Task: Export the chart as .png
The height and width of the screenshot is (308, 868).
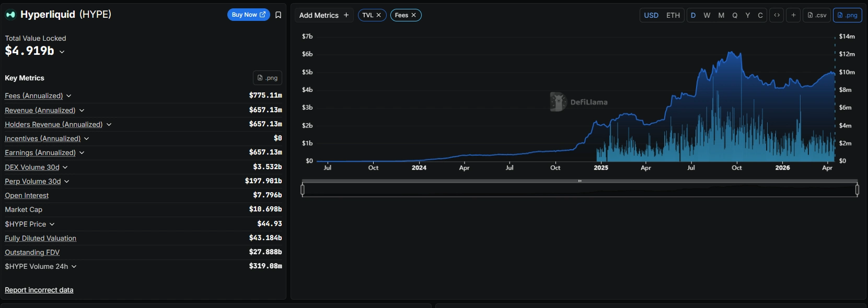Action: click(847, 15)
